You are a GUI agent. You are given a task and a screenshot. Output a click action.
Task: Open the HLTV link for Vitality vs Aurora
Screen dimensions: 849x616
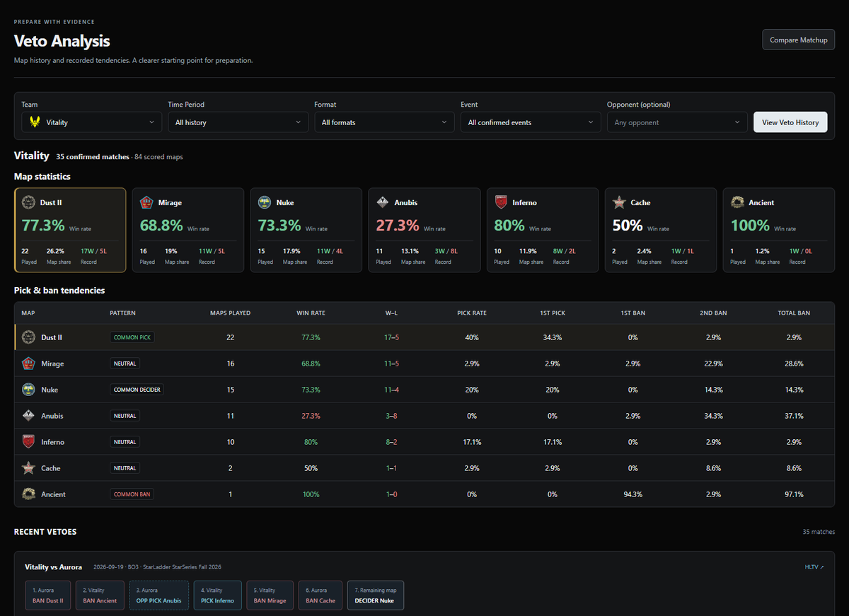814,567
